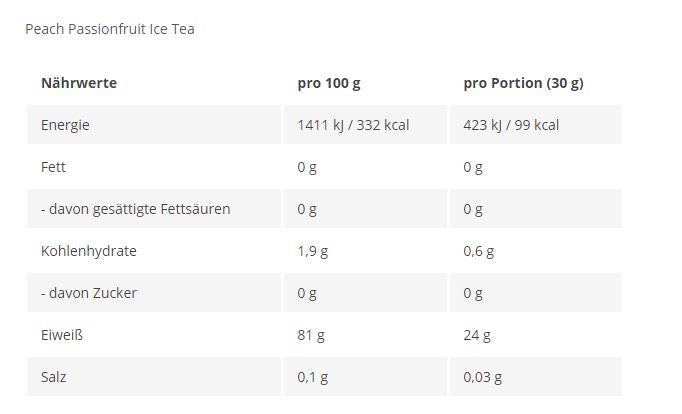
Task: Click the 423 kJ / 99 kcal value
Action: [x=511, y=125]
